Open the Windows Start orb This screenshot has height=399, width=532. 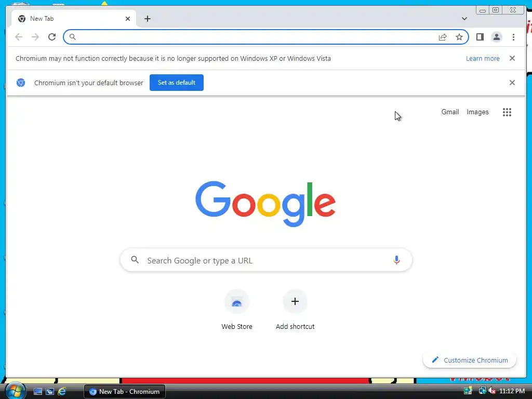[15, 391]
